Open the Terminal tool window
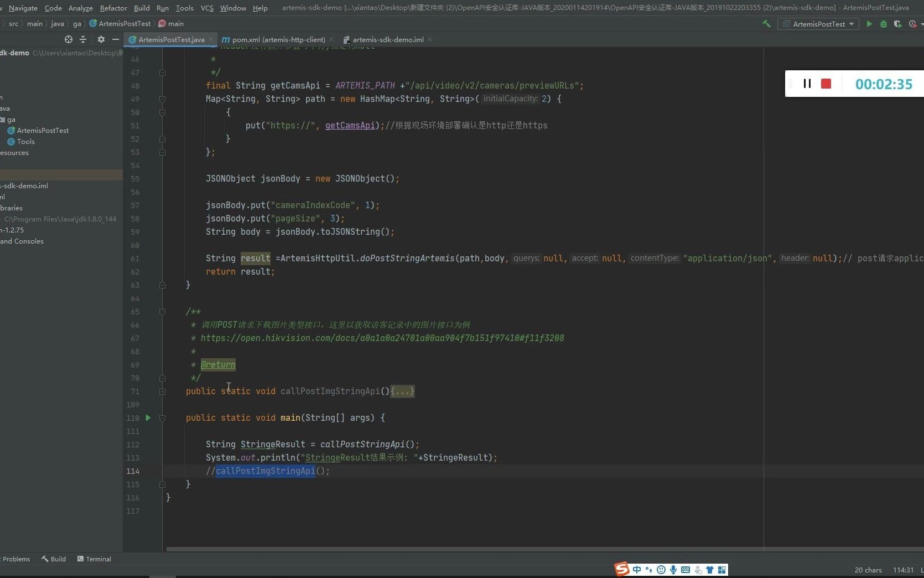This screenshot has height=578, width=924. point(94,559)
